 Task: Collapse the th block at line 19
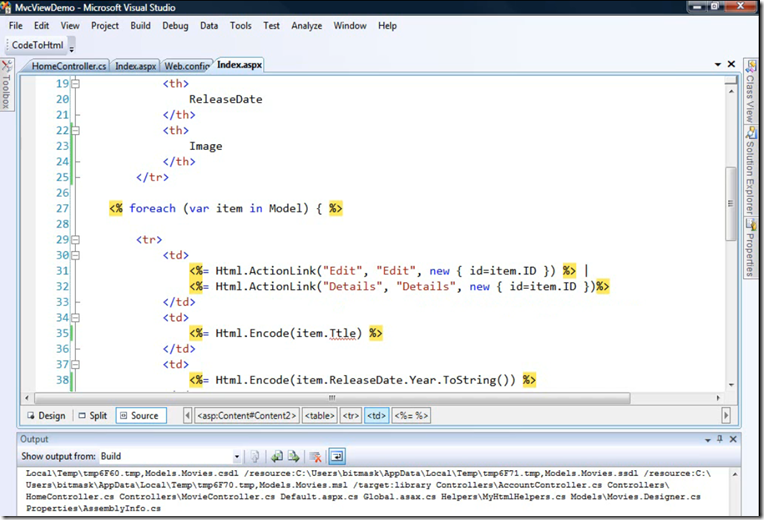[x=76, y=84]
